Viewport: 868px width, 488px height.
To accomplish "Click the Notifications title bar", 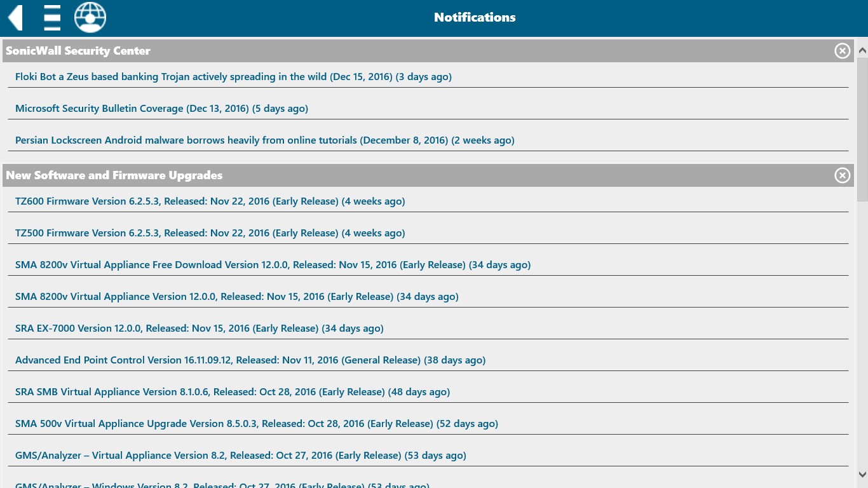I will coord(474,17).
